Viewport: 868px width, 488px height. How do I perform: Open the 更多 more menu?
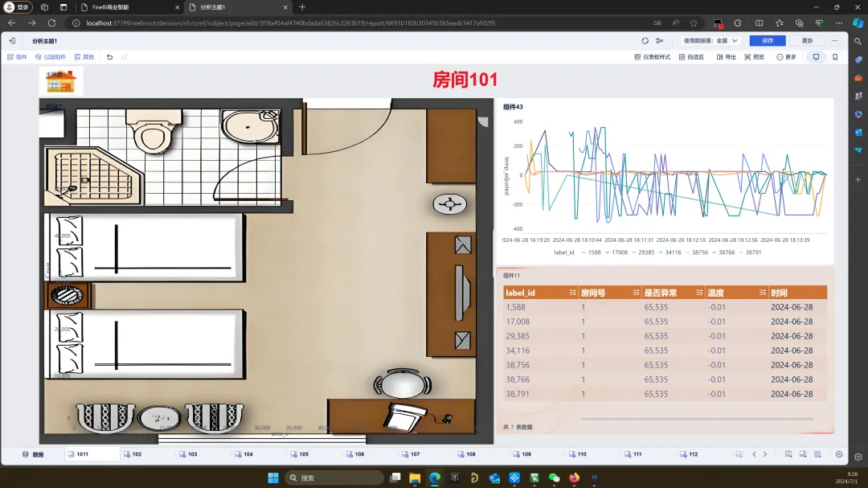pos(786,57)
